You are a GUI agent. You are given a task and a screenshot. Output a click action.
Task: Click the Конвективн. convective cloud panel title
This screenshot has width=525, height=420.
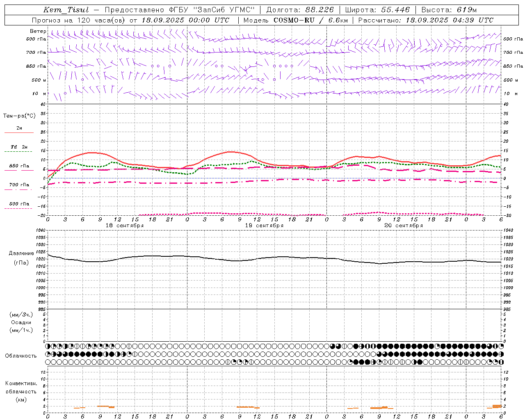[x=21, y=383]
